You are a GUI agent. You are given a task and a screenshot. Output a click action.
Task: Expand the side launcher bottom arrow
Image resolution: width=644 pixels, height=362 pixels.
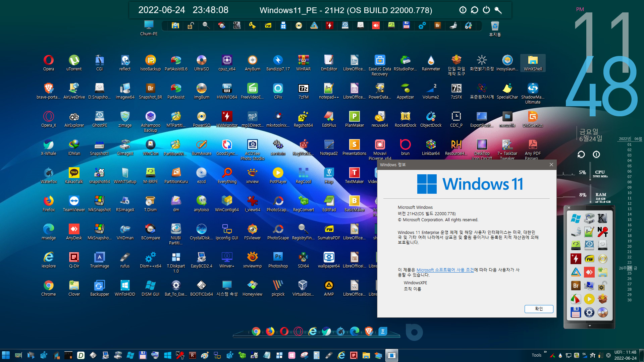click(x=590, y=326)
